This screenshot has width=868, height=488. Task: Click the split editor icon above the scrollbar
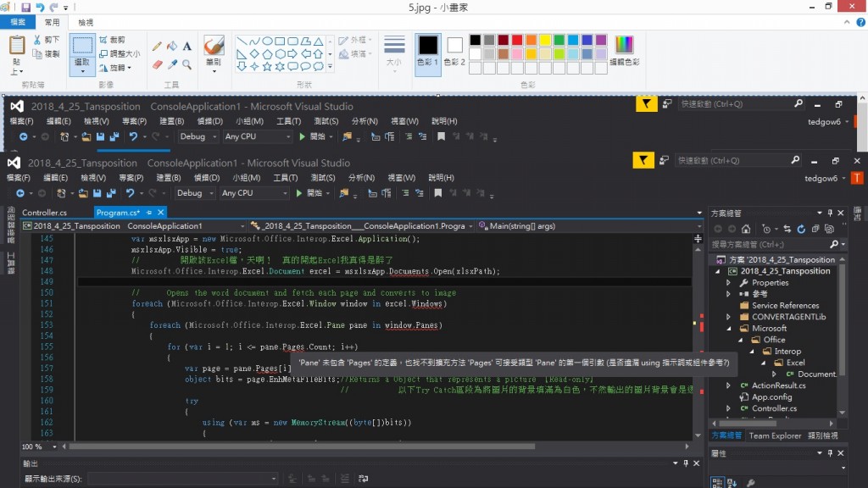[698, 238]
